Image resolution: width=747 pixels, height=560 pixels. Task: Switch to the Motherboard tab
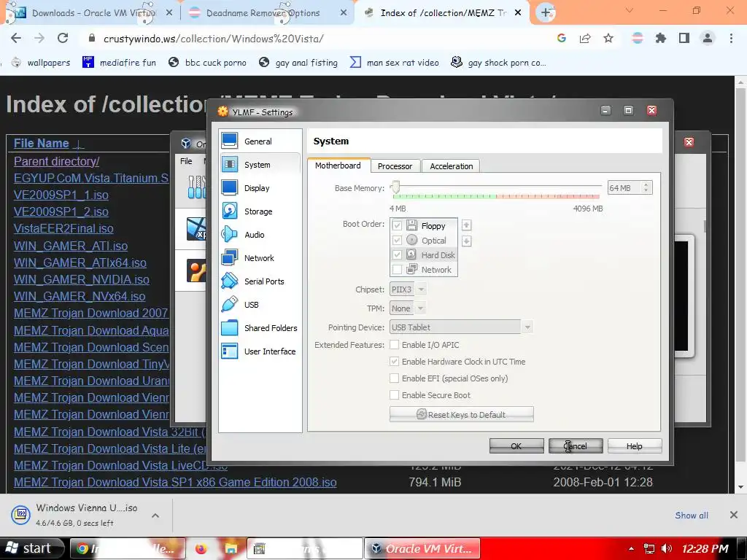(338, 166)
